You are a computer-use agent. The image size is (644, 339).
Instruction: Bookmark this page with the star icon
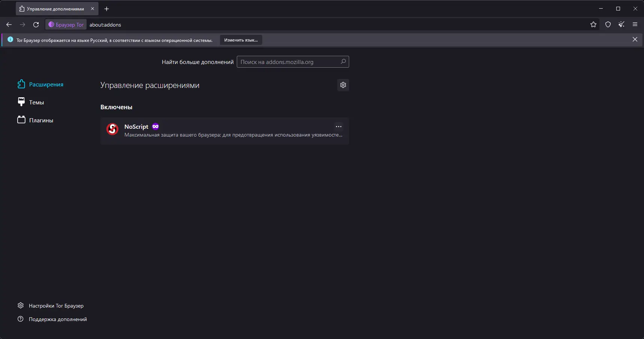click(593, 25)
